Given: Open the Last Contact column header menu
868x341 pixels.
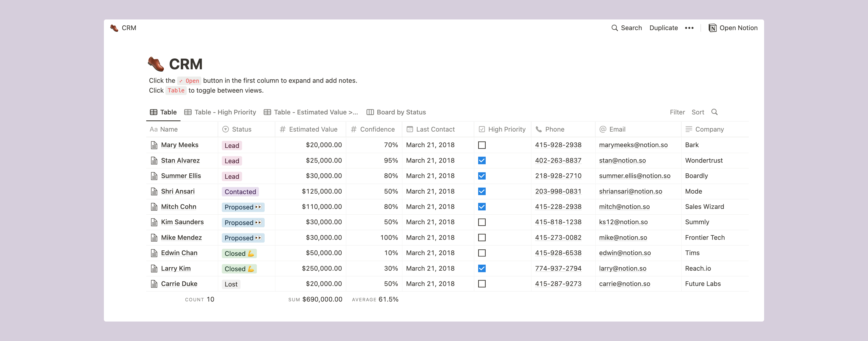Looking at the screenshot, I should pyautogui.click(x=438, y=129).
